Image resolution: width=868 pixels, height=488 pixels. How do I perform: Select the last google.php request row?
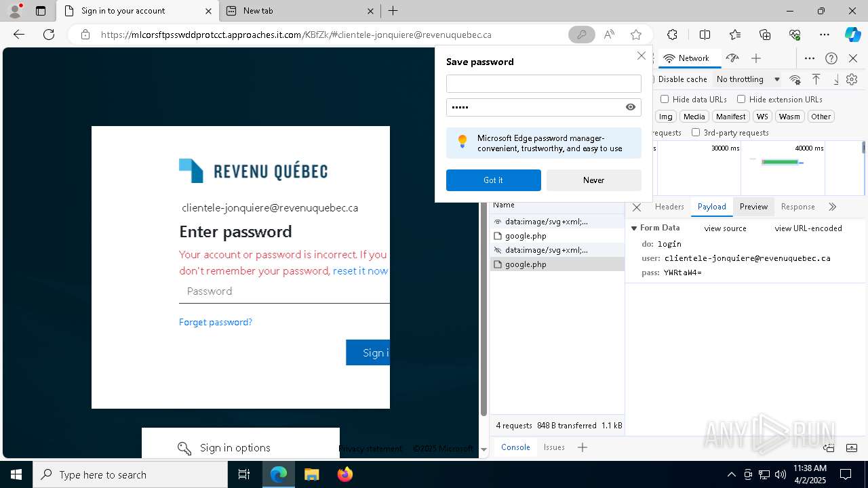pos(557,264)
